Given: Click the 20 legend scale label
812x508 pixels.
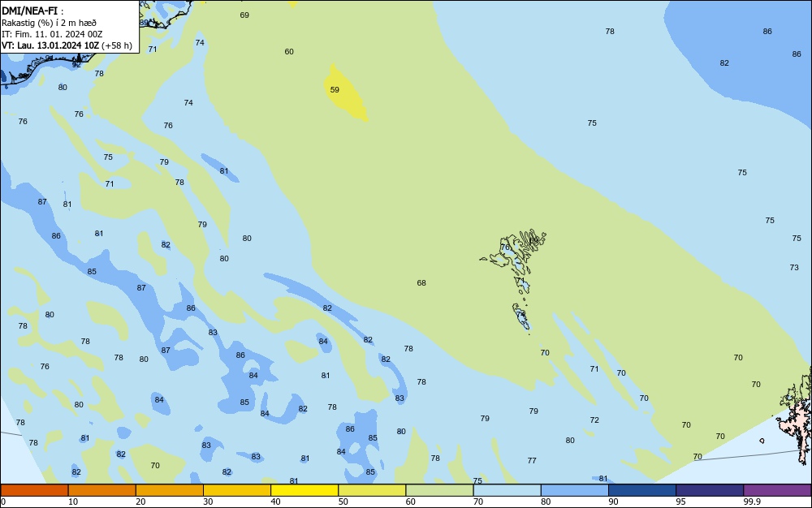Looking at the screenshot, I should click(x=140, y=502).
